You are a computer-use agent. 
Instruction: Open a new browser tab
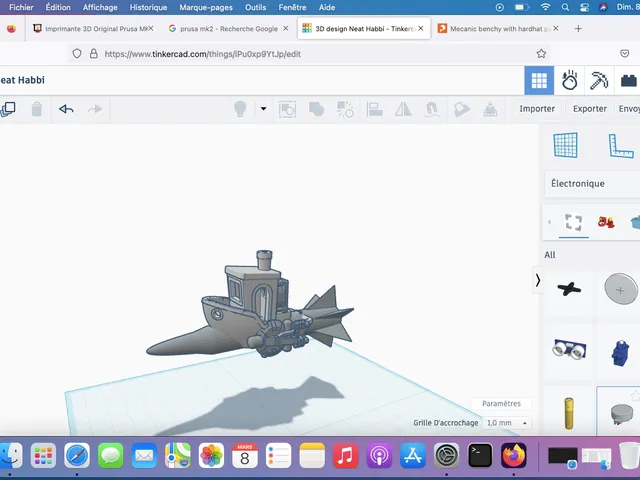pos(578,29)
